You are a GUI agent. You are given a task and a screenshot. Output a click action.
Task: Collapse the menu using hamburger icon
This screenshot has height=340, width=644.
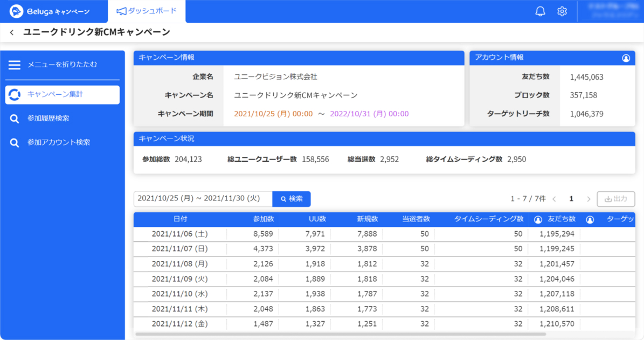point(15,65)
